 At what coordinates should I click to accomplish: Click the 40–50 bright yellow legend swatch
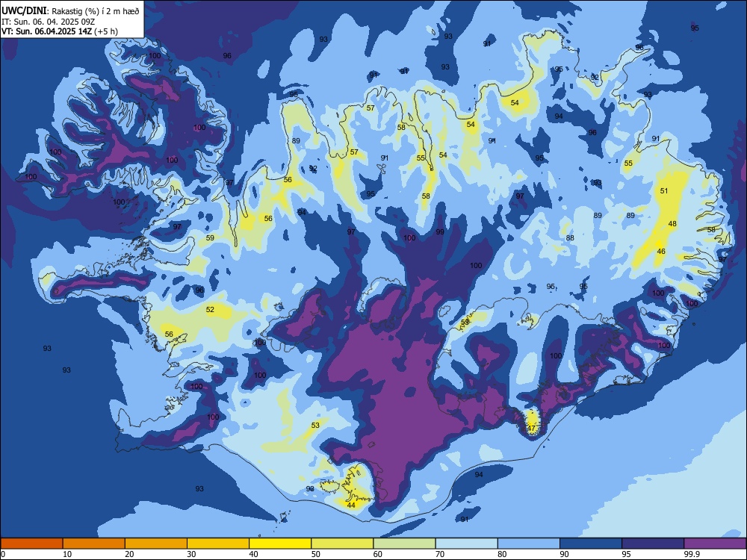(x=280, y=544)
